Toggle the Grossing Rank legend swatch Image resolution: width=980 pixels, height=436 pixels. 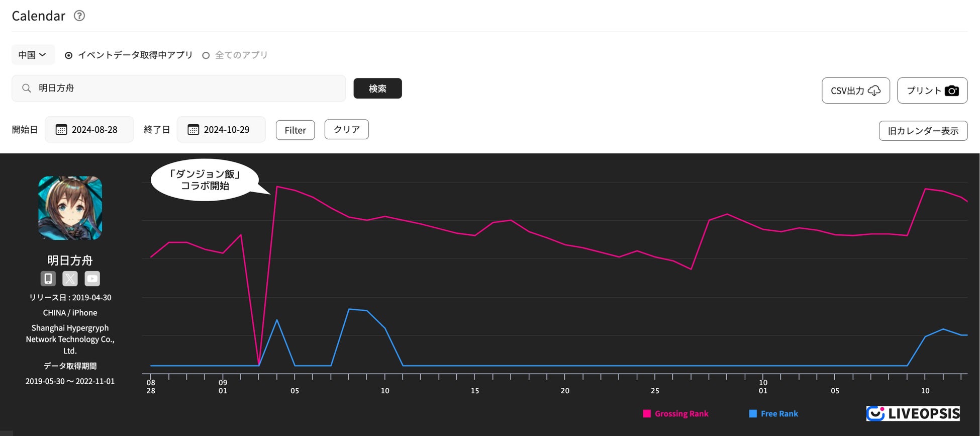pyautogui.click(x=647, y=413)
